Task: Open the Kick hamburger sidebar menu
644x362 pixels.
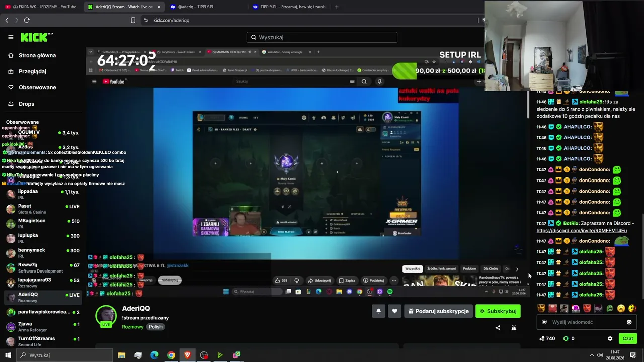Action: (11, 37)
